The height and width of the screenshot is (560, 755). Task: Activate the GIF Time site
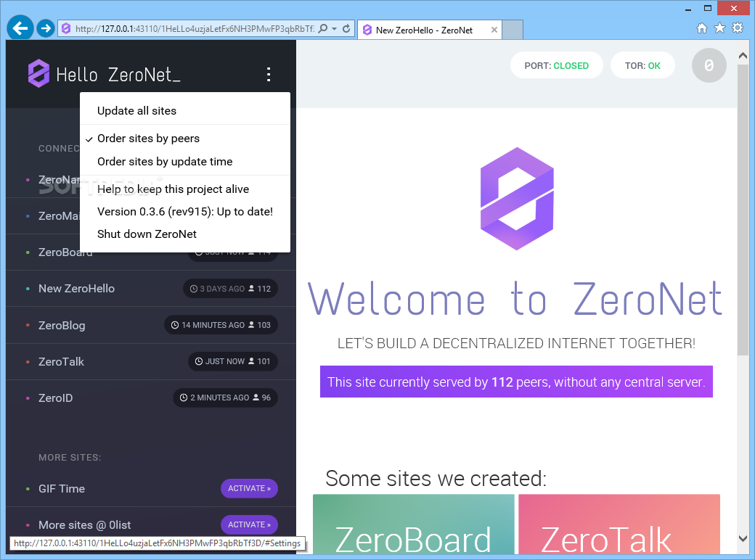click(250, 488)
